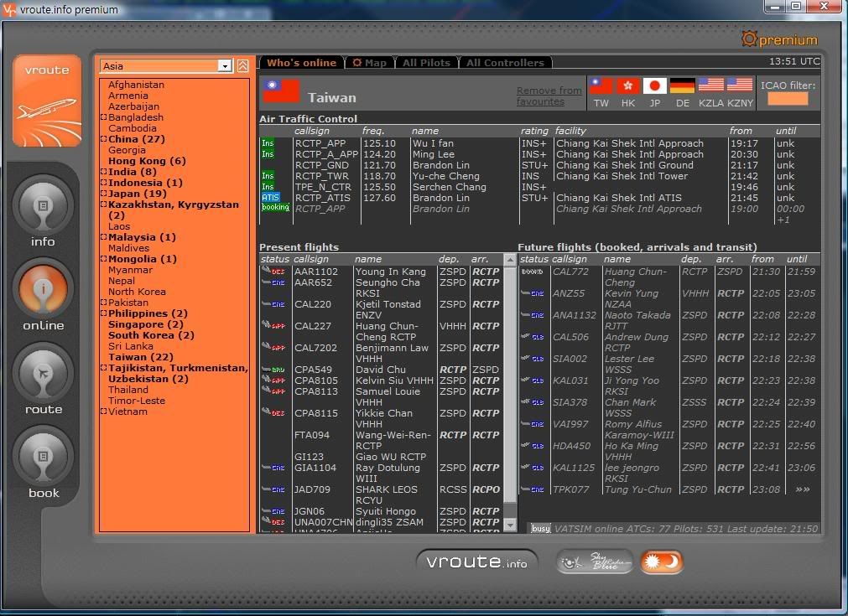Expand the China tree node
The width and height of the screenshot is (848, 616).
click(104, 139)
